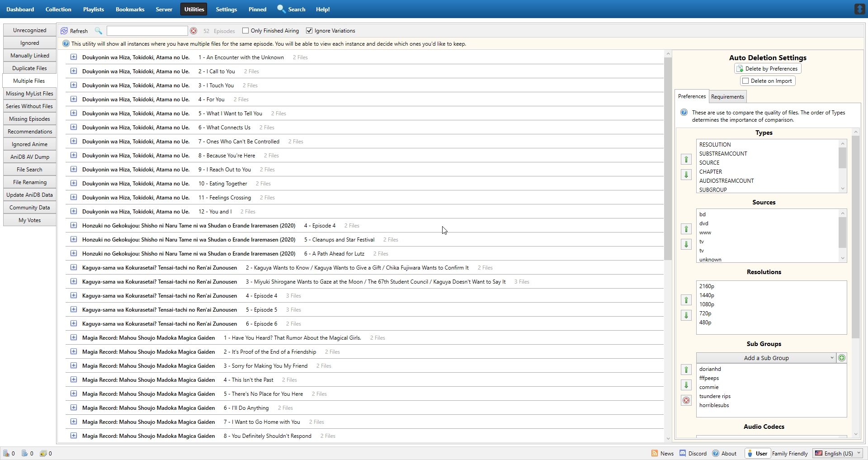
Task: Expand episode 1 An Encounter with the Unknown
Action: pyautogui.click(x=74, y=57)
